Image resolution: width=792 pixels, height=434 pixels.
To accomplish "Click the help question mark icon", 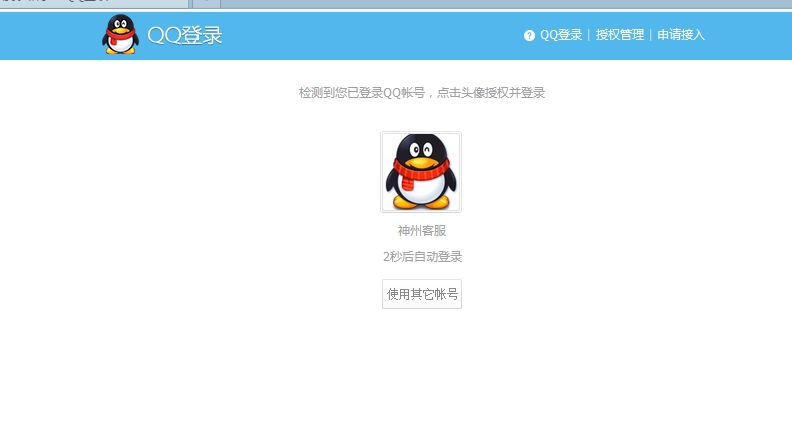I will point(529,35).
